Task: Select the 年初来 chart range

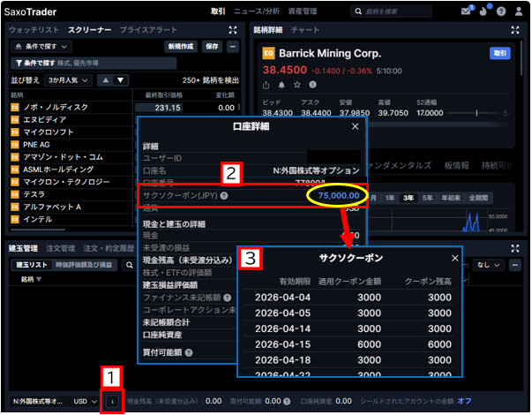Action: click(x=451, y=198)
